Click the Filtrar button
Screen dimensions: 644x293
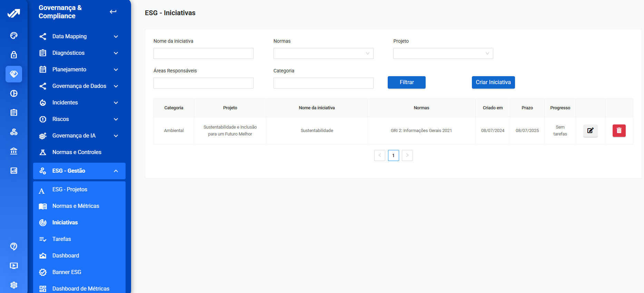tap(406, 82)
